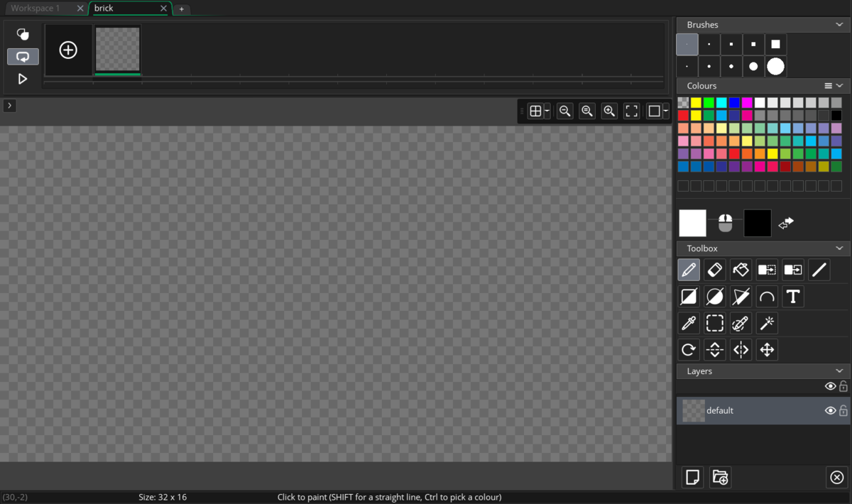The width and height of the screenshot is (852, 504).
Task: Swap primary and secondary colours
Action: point(786,223)
